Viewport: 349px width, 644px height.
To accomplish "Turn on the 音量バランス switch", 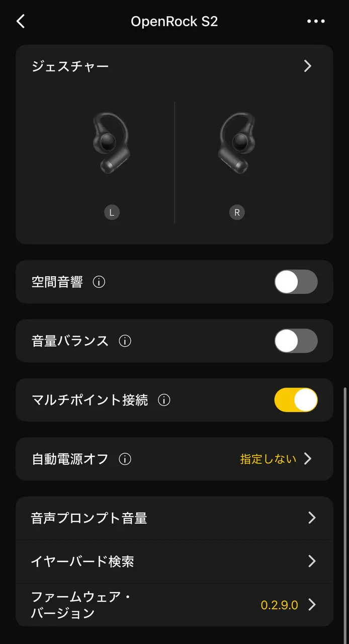I will click(296, 341).
